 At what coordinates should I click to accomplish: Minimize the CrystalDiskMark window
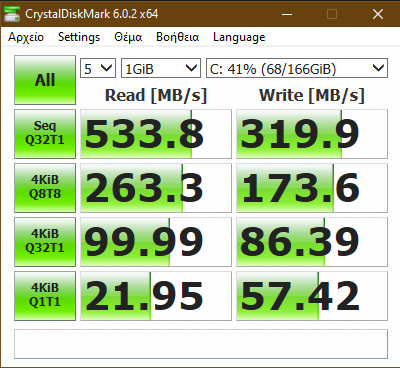pos(287,14)
